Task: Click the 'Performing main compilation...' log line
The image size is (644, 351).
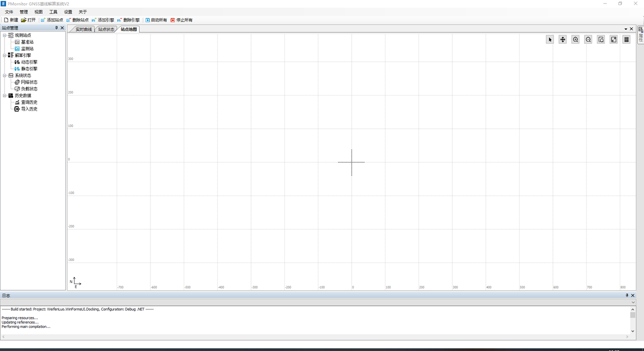Action: click(26, 327)
